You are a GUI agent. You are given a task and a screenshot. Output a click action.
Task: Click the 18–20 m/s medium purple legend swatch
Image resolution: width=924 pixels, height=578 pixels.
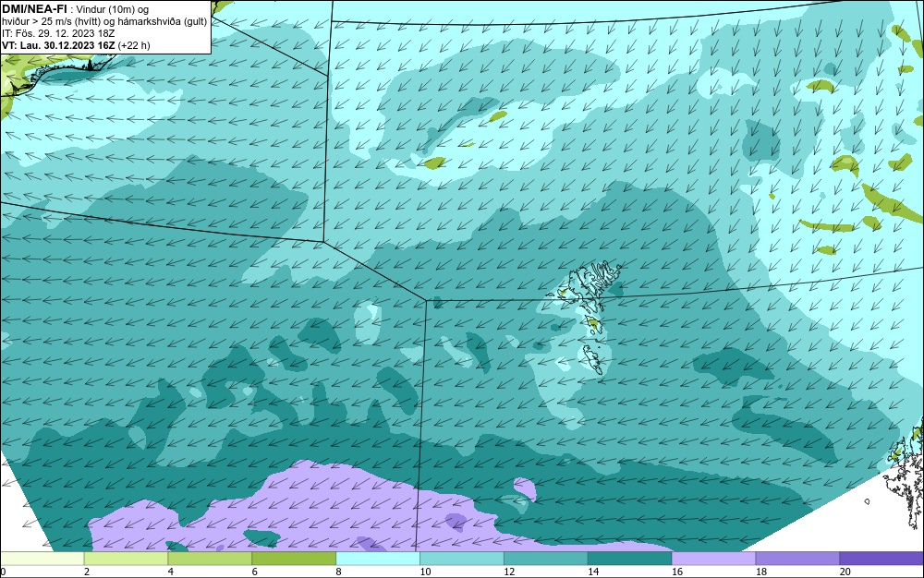[x=798, y=559]
